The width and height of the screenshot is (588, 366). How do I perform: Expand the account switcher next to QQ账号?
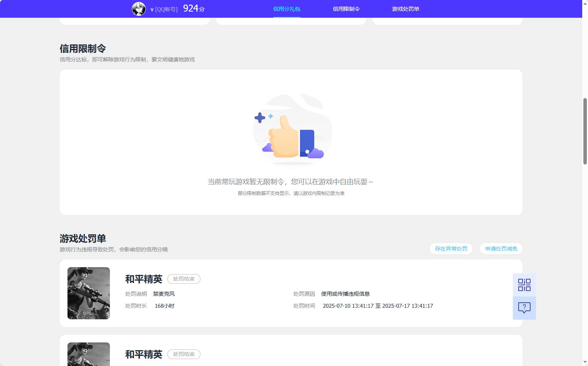[x=163, y=8]
